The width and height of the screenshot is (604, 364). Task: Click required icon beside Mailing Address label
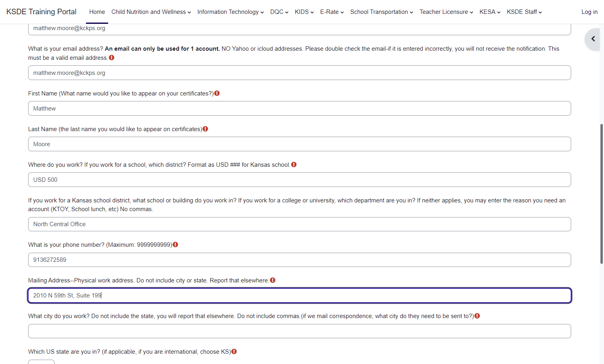[x=272, y=280]
